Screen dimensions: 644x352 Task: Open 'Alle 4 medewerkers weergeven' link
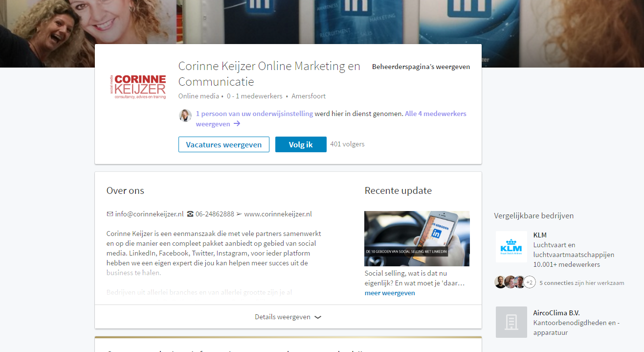331,118
